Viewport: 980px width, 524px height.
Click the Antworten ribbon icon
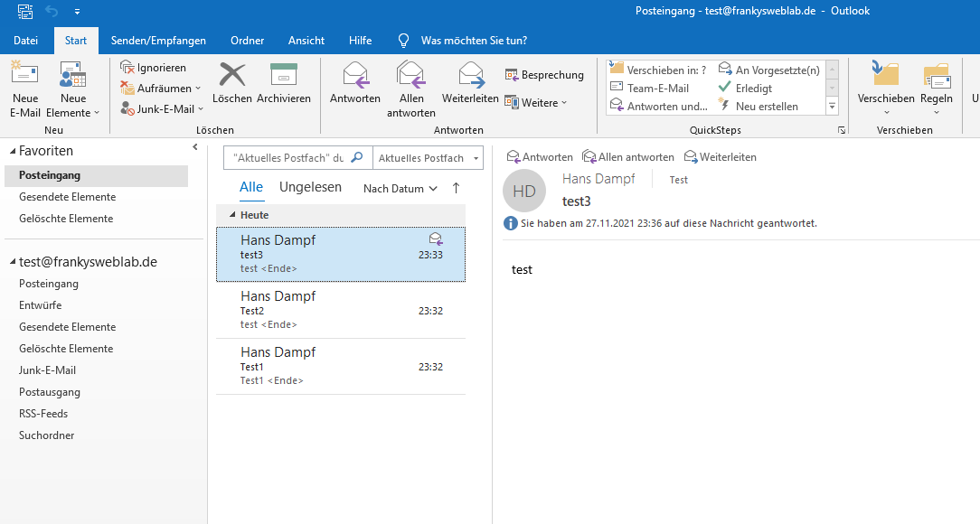tap(355, 76)
